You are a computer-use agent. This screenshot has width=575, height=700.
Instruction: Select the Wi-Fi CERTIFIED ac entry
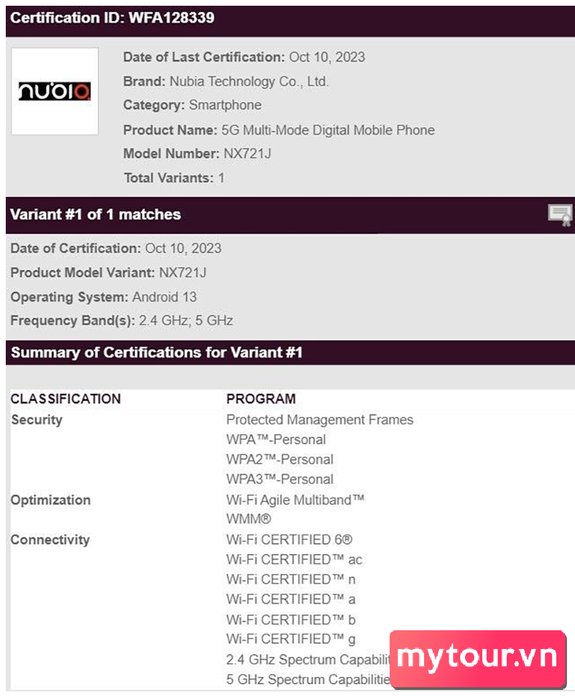point(294,559)
